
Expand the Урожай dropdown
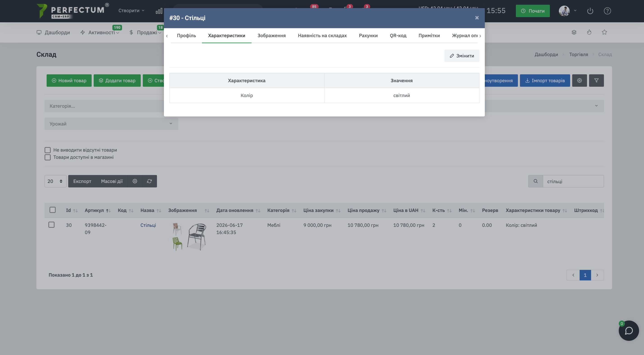[111, 124]
